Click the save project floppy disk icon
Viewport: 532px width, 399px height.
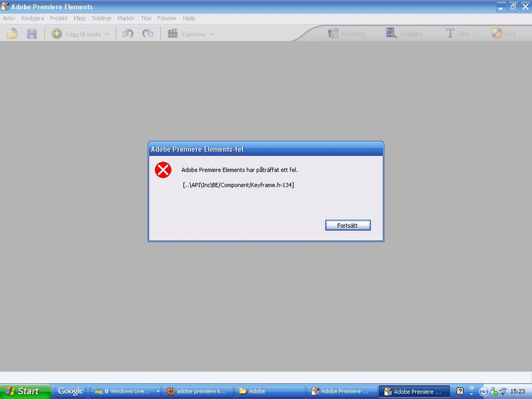click(x=32, y=34)
